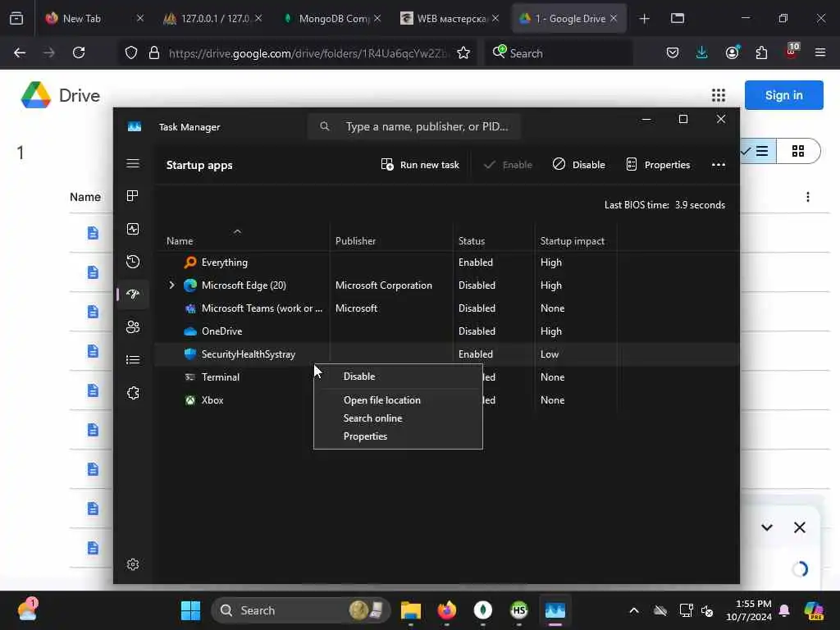Choose Open file location in context menu
This screenshot has height=630, width=840.
point(398,400)
